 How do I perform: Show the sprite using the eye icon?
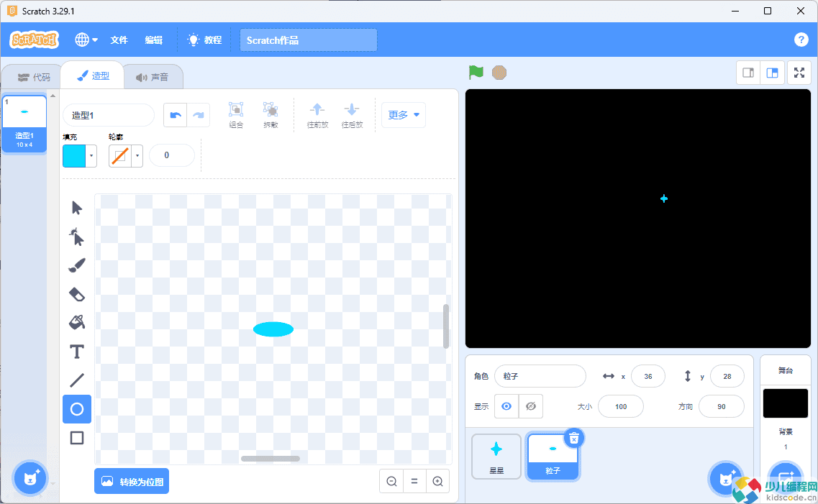click(506, 406)
